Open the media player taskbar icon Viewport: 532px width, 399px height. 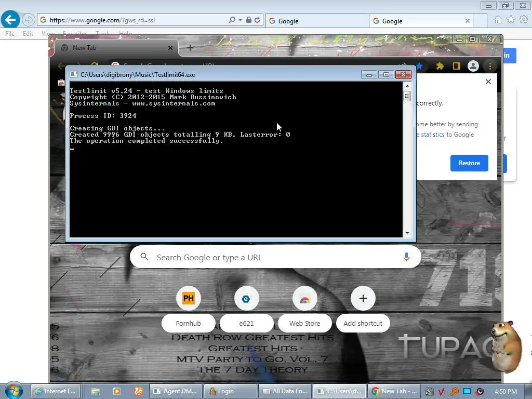[x=117, y=391]
